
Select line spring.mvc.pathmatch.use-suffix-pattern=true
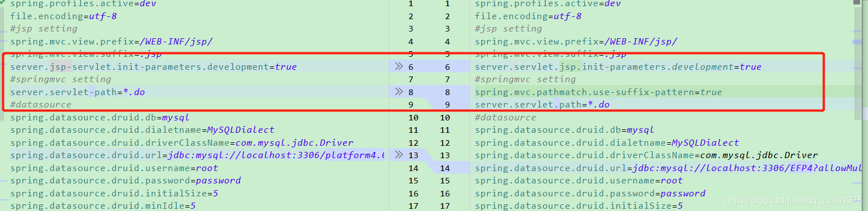click(598, 92)
